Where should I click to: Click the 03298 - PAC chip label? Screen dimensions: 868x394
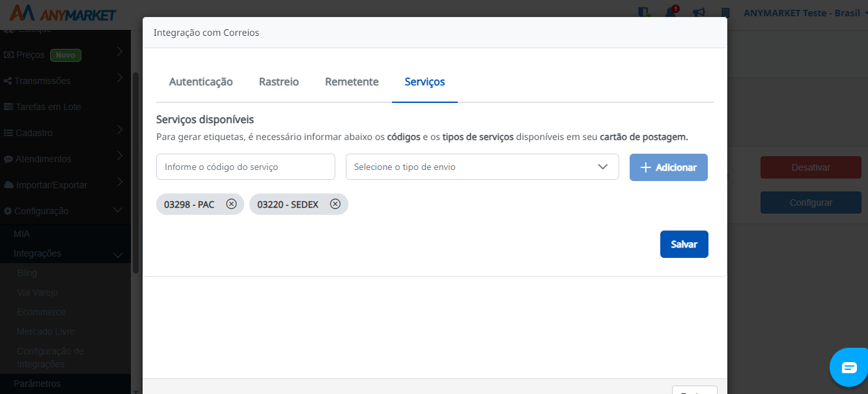189,204
